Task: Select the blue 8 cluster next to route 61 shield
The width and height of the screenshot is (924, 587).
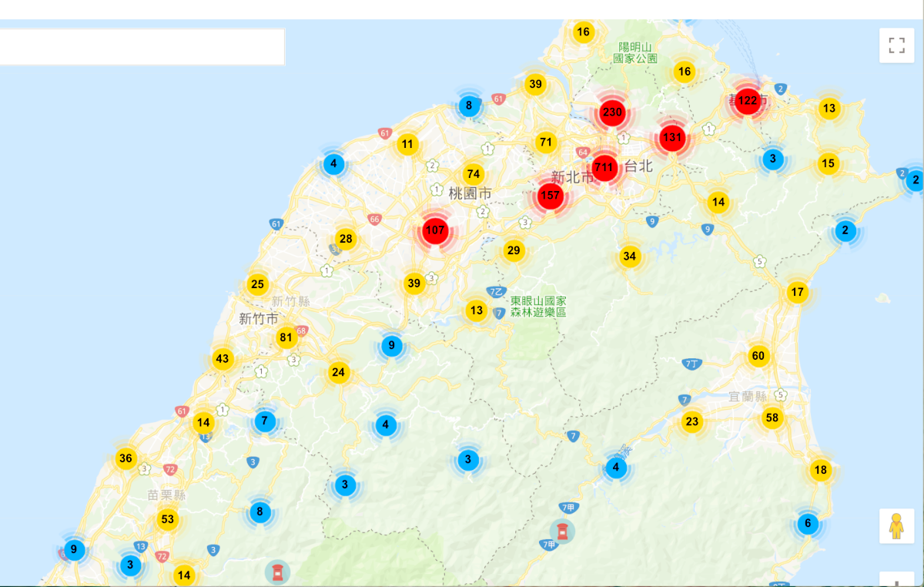Action: click(x=469, y=106)
